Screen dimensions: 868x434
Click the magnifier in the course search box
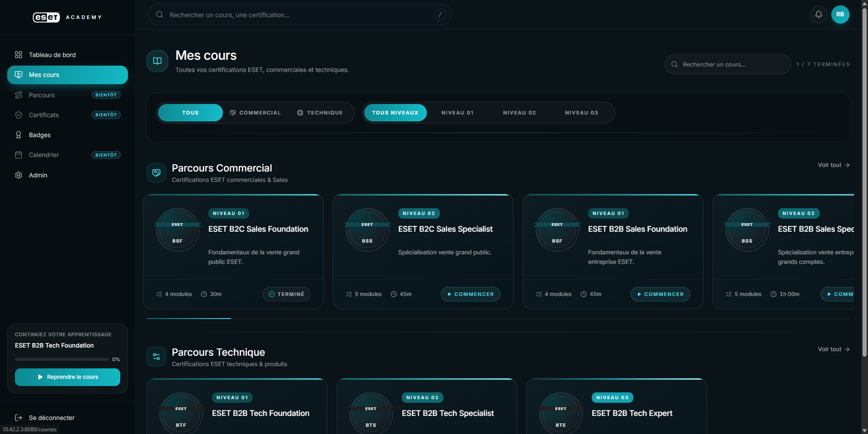click(x=675, y=64)
